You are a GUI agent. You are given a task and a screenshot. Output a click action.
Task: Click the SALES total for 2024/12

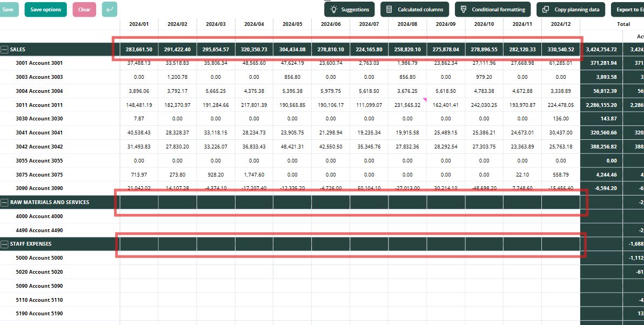click(561, 49)
